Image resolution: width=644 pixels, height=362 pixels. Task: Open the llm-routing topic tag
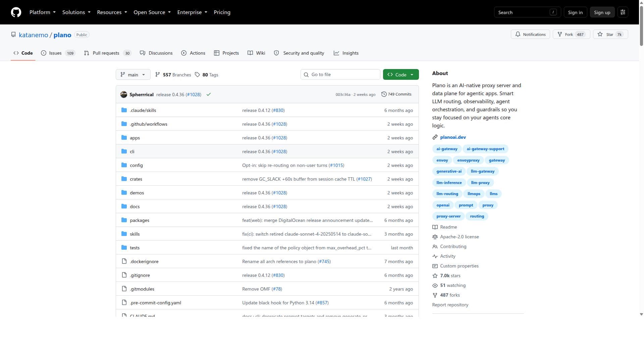coord(447,194)
